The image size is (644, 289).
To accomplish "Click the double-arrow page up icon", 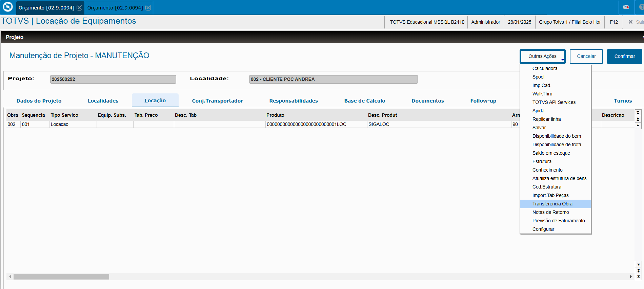I will click(x=638, y=119).
